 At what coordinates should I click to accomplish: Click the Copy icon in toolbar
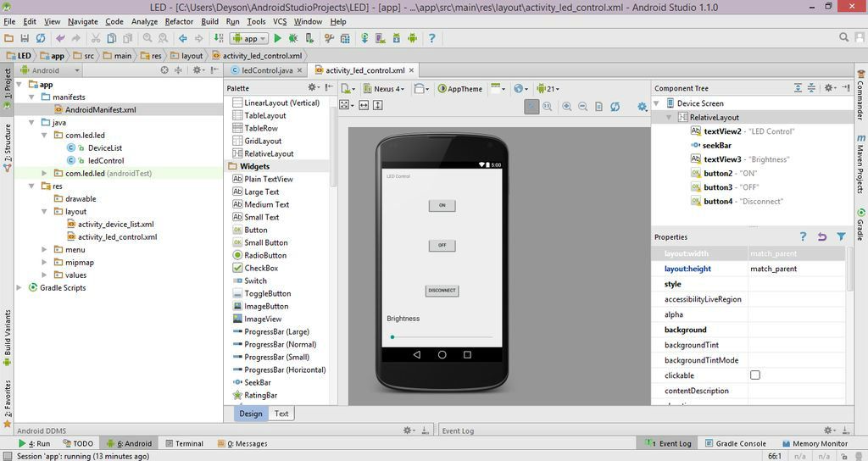[112, 38]
